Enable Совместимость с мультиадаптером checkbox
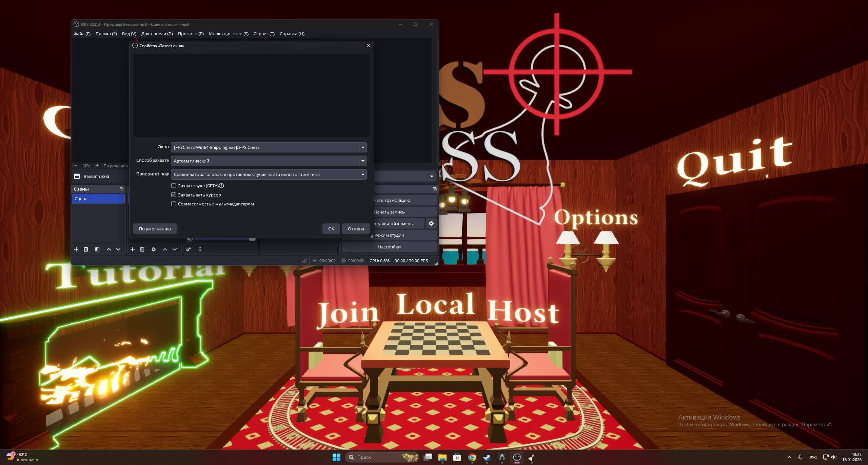868x465 pixels. click(174, 204)
